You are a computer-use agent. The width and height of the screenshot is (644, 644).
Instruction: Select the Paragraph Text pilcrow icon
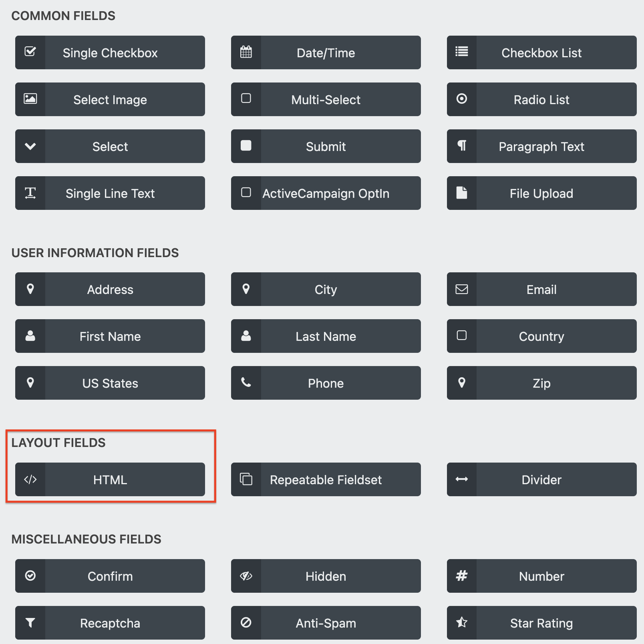(x=461, y=146)
